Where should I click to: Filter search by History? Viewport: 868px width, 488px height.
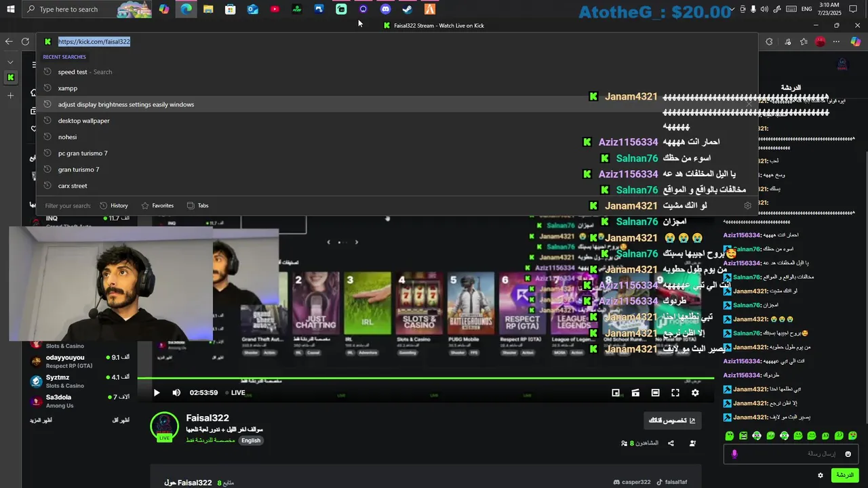tap(113, 205)
